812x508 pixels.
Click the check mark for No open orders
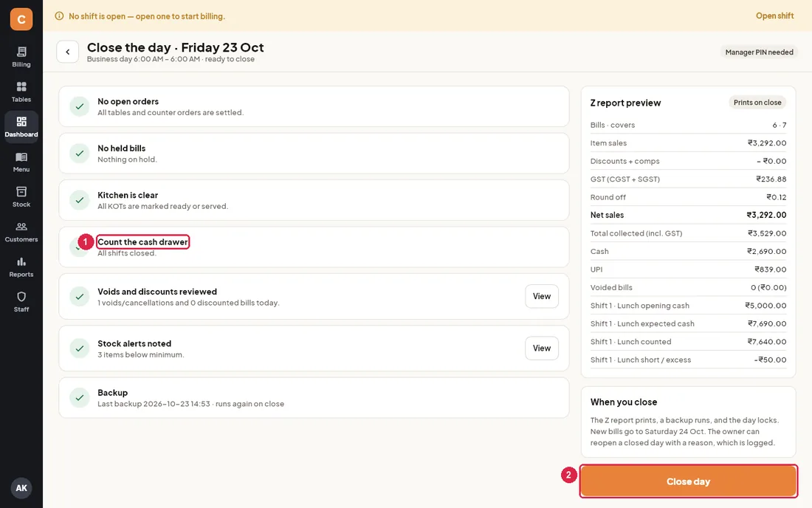click(x=79, y=106)
